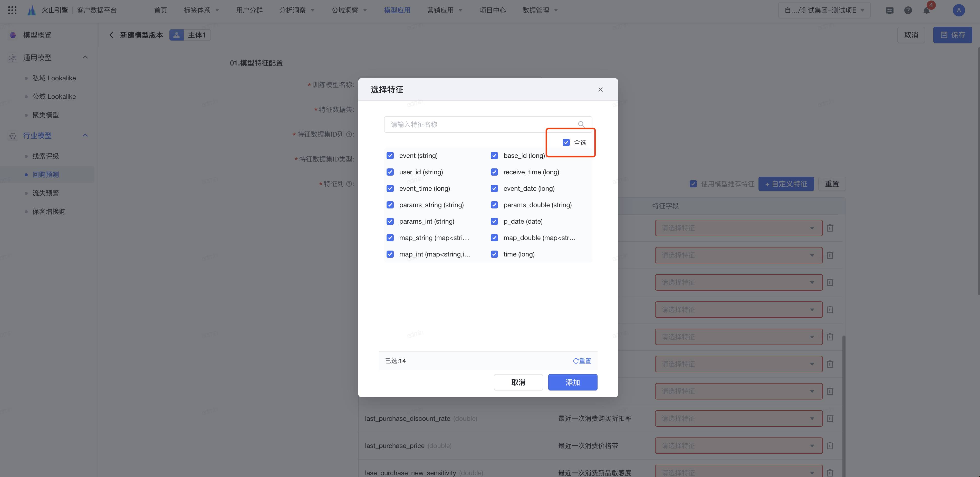The width and height of the screenshot is (980, 477).
Task: Uncheck the user_id (string) feature
Action: click(390, 172)
